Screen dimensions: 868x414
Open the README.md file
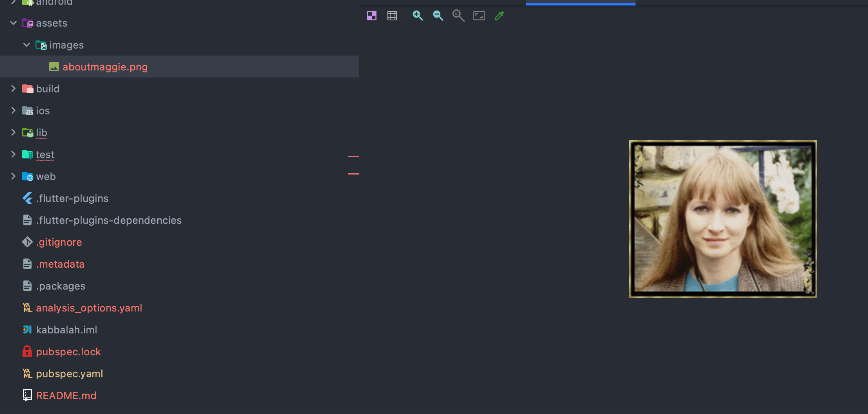66,396
